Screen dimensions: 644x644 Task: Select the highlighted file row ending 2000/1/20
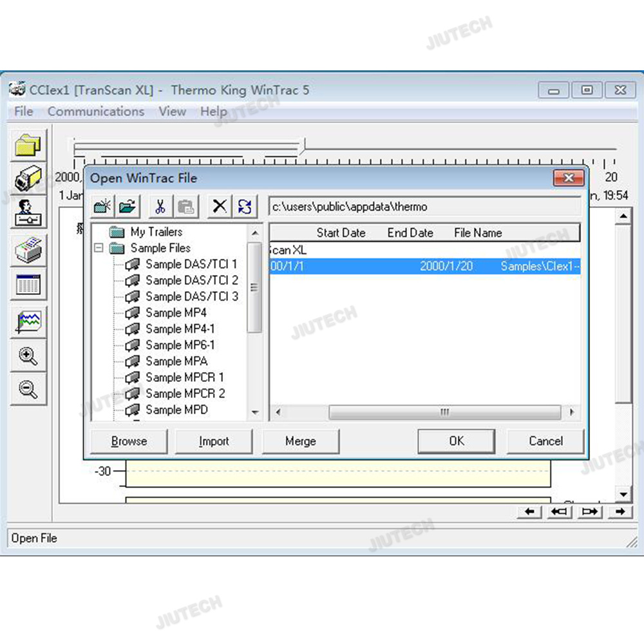(x=424, y=266)
